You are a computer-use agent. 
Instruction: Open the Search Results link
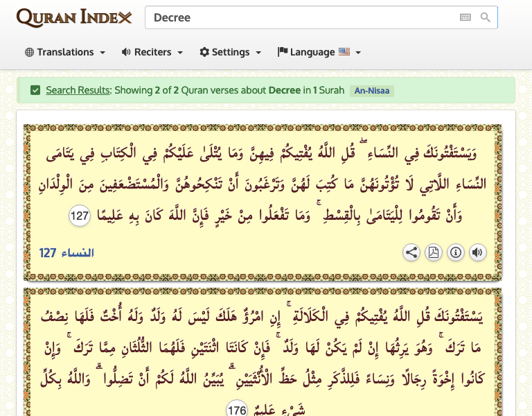click(x=78, y=90)
